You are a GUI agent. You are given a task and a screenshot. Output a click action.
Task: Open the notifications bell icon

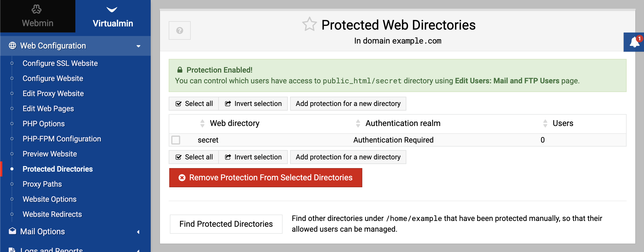(x=634, y=42)
